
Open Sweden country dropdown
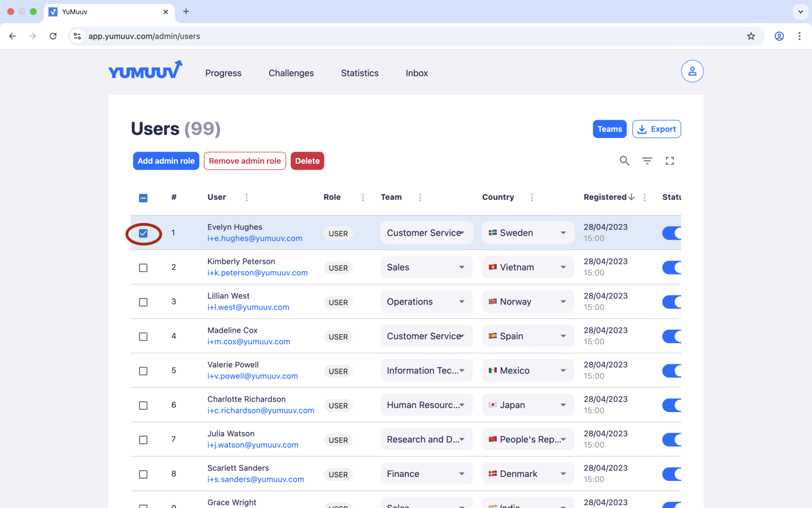pos(528,233)
